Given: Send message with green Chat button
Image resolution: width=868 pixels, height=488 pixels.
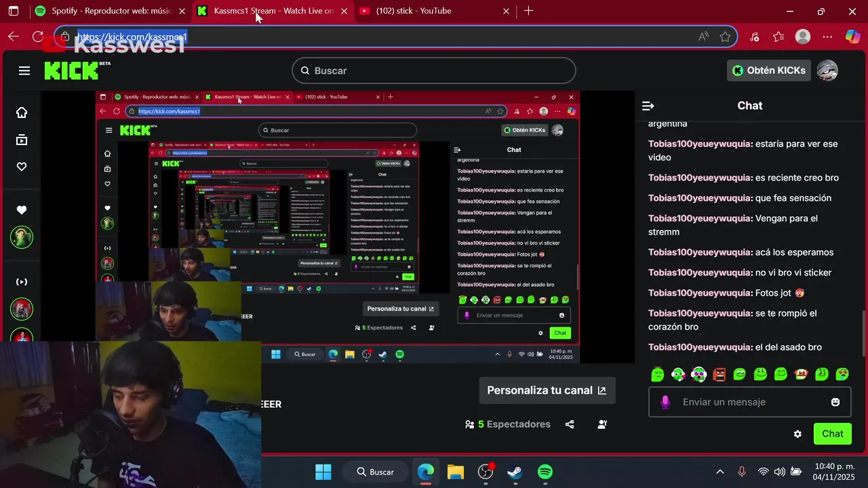Looking at the screenshot, I should tap(833, 434).
